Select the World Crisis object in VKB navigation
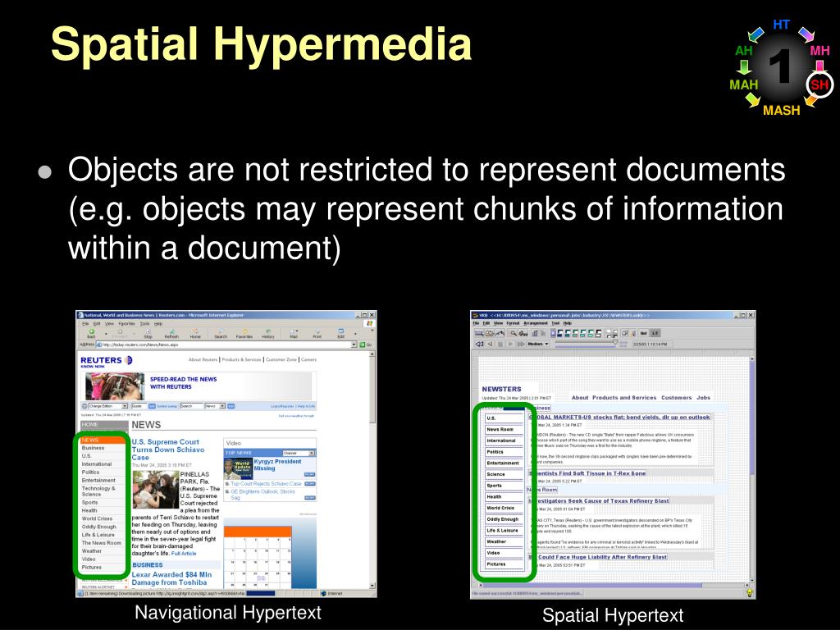The width and height of the screenshot is (840, 630). tap(503, 508)
